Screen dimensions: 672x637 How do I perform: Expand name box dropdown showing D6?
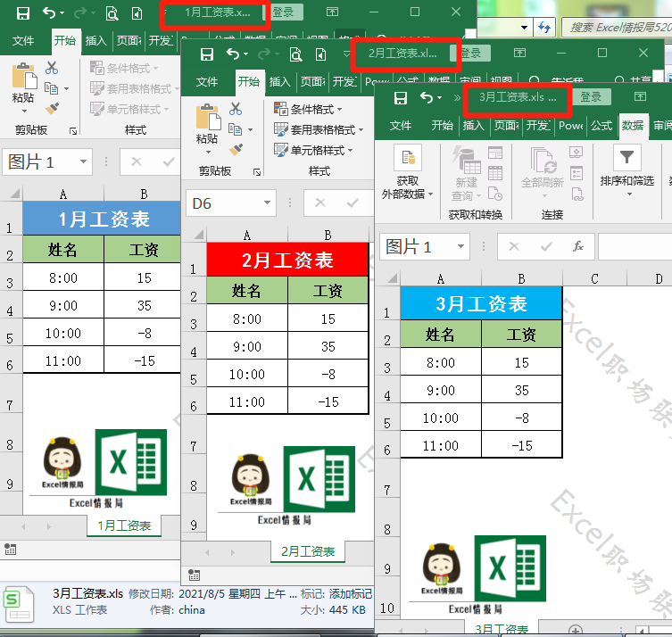click(267, 203)
